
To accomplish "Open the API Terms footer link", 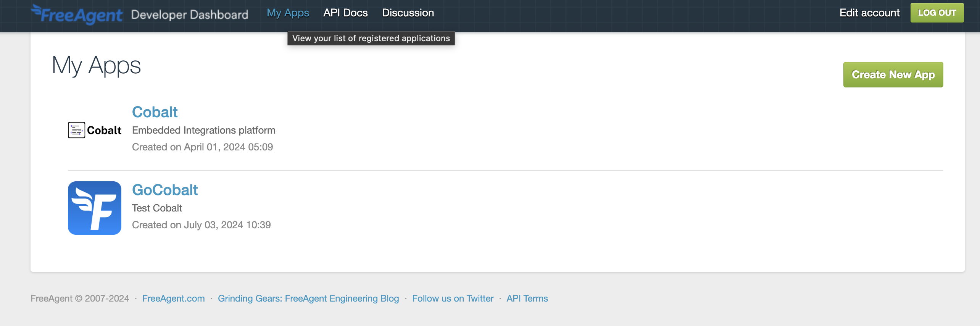I will pyautogui.click(x=527, y=299).
